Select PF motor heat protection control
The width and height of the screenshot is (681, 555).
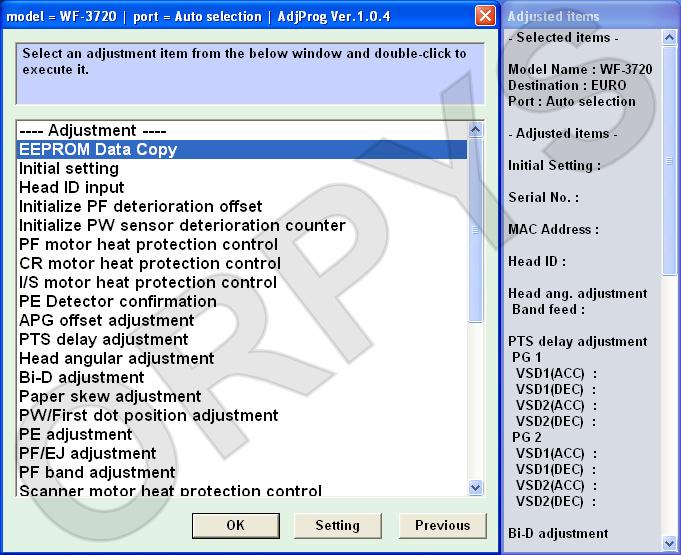[x=242, y=244]
